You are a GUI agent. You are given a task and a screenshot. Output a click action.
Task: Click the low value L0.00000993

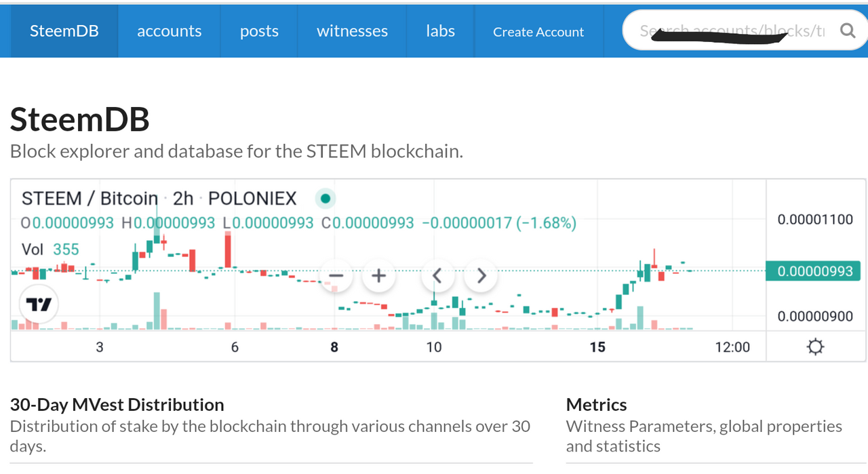point(269,223)
